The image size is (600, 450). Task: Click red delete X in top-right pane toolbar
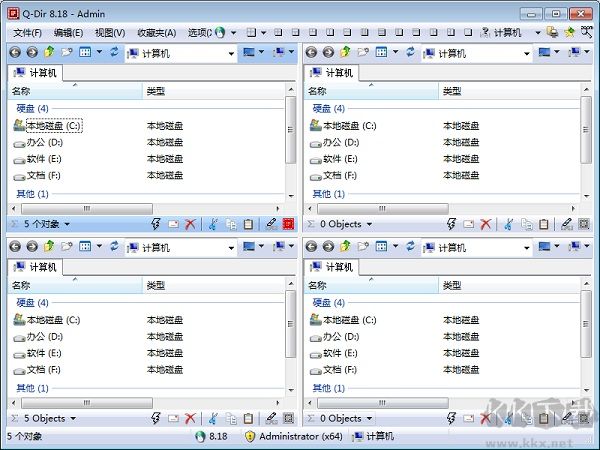coord(486,224)
